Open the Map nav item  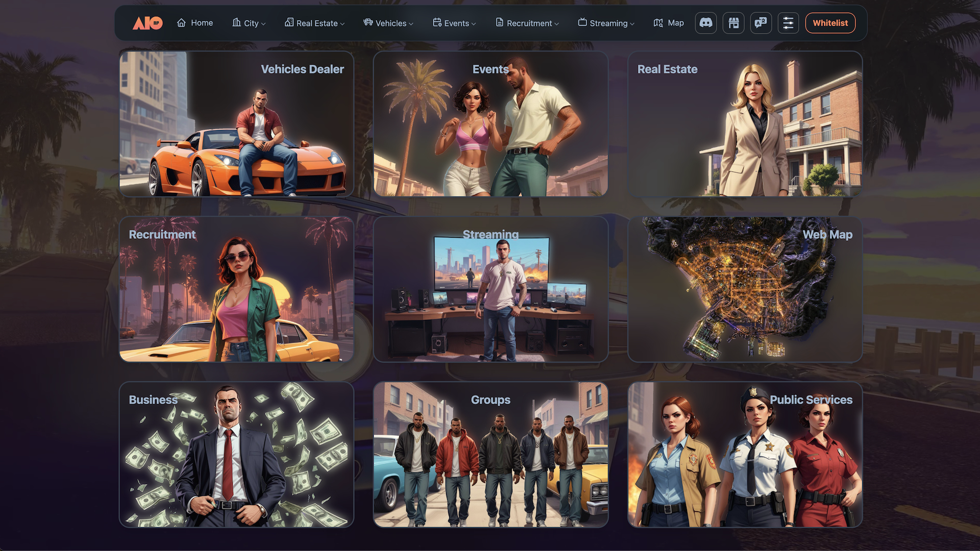tap(669, 23)
